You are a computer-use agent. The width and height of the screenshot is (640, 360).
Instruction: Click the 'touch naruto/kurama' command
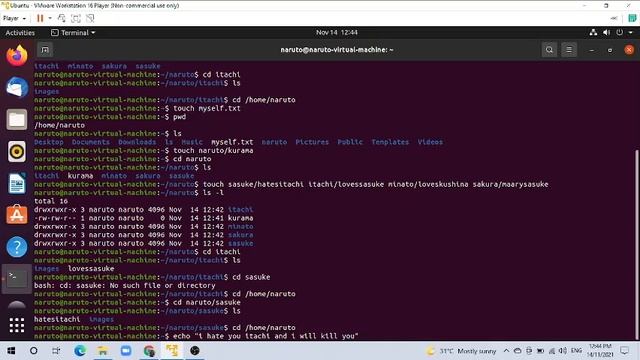coord(213,151)
